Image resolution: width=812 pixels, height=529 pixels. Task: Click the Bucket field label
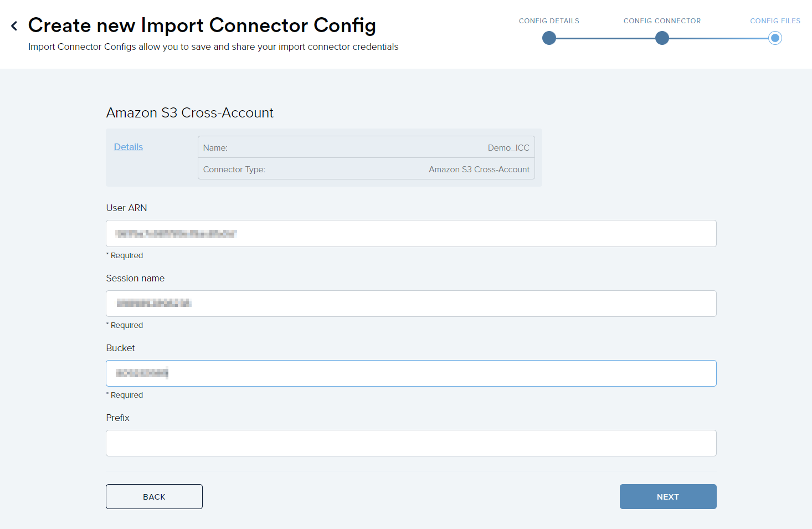pos(120,348)
